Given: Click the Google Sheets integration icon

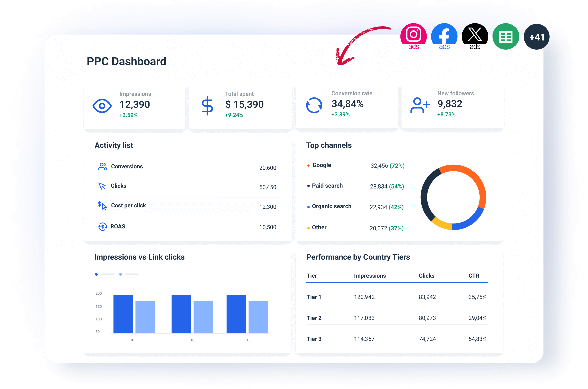Looking at the screenshot, I should tap(505, 36).
